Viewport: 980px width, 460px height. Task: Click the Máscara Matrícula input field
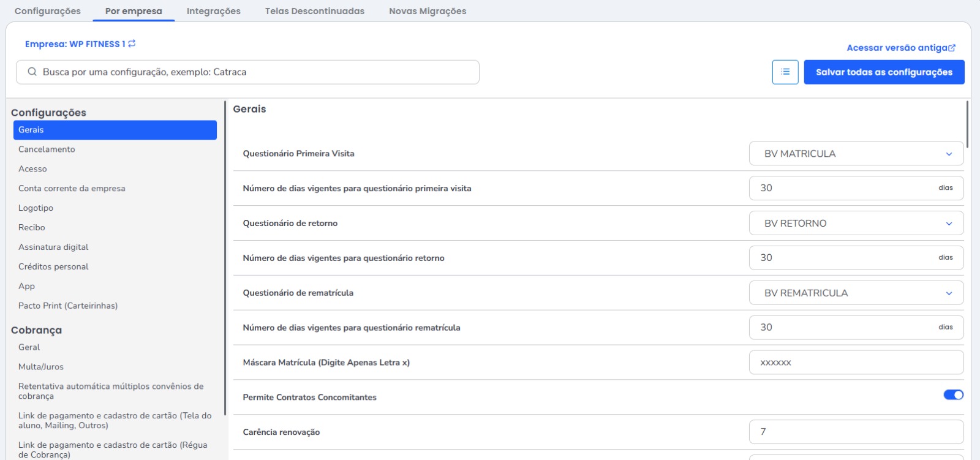(x=856, y=363)
